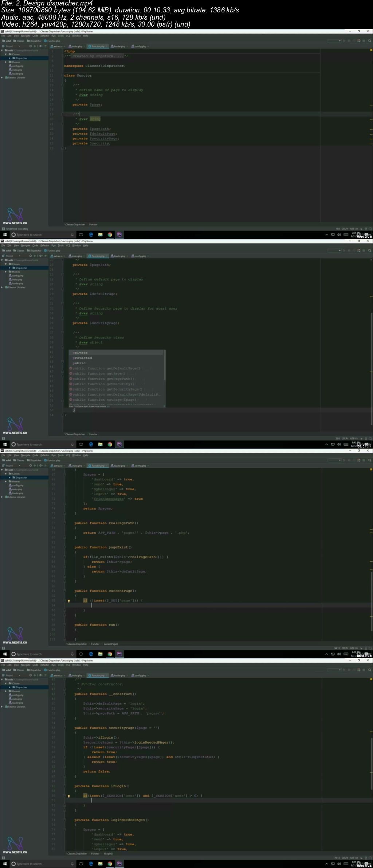Viewport: 373px width, 868px height.
Task: Click the yellow intention lightbulb at line 93 in the 00:06:20 frame
Action: pyautogui.click(x=69, y=601)
